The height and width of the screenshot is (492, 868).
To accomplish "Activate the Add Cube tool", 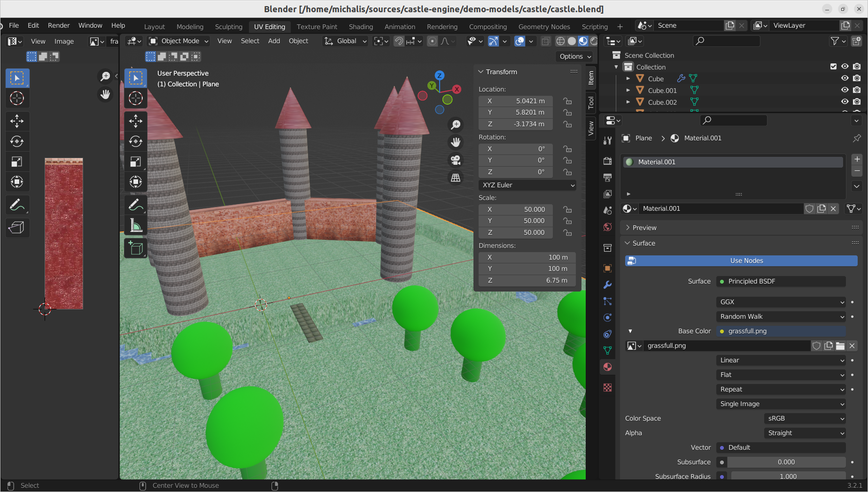I will coord(136,248).
